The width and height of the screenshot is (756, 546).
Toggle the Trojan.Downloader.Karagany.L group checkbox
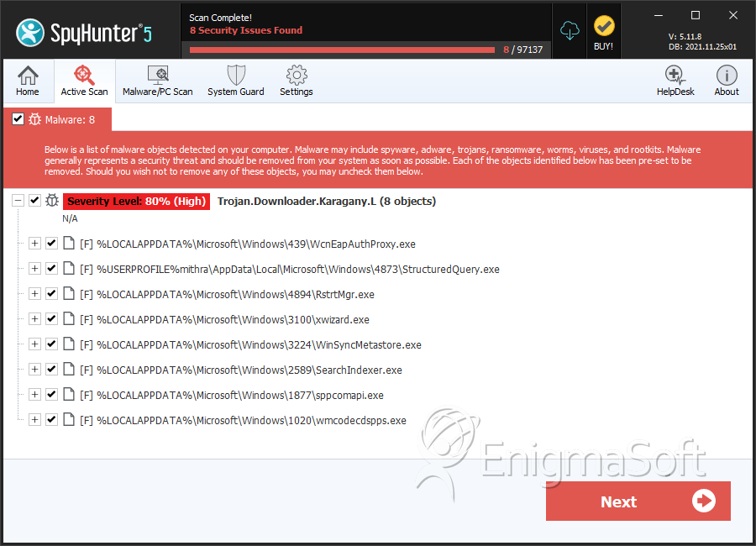(x=34, y=200)
